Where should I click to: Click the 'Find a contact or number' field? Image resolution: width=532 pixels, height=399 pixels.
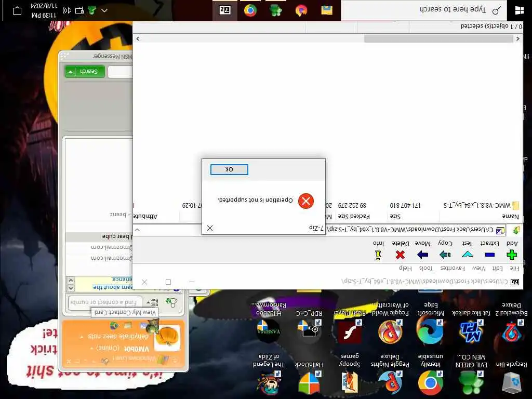click(105, 302)
